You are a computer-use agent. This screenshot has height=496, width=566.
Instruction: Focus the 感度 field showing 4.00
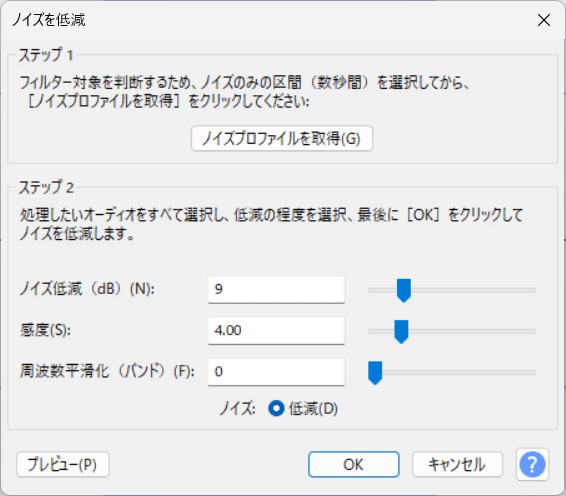pyautogui.click(x=276, y=331)
